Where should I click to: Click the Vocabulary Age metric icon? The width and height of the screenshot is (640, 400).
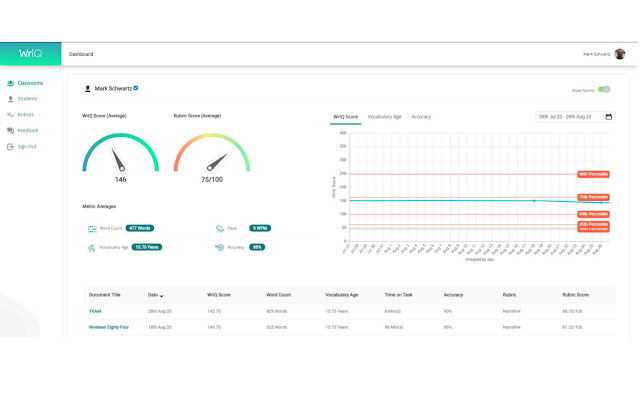pyautogui.click(x=91, y=246)
